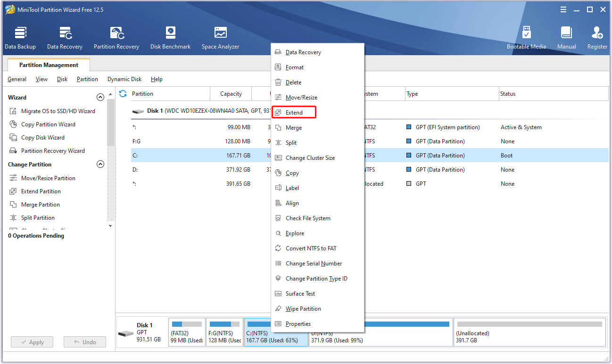Refresh the partition list

click(123, 94)
